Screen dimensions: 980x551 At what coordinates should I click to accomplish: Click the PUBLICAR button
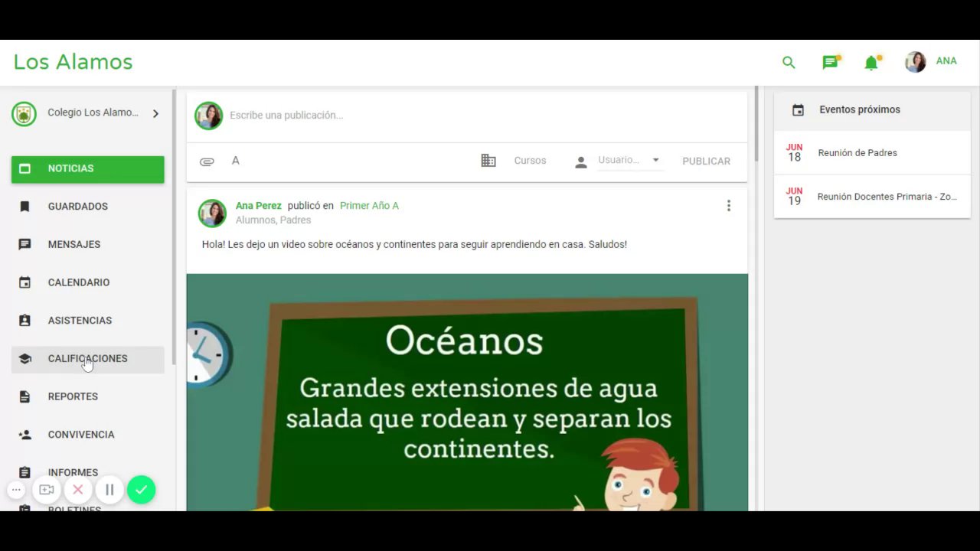click(706, 161)
